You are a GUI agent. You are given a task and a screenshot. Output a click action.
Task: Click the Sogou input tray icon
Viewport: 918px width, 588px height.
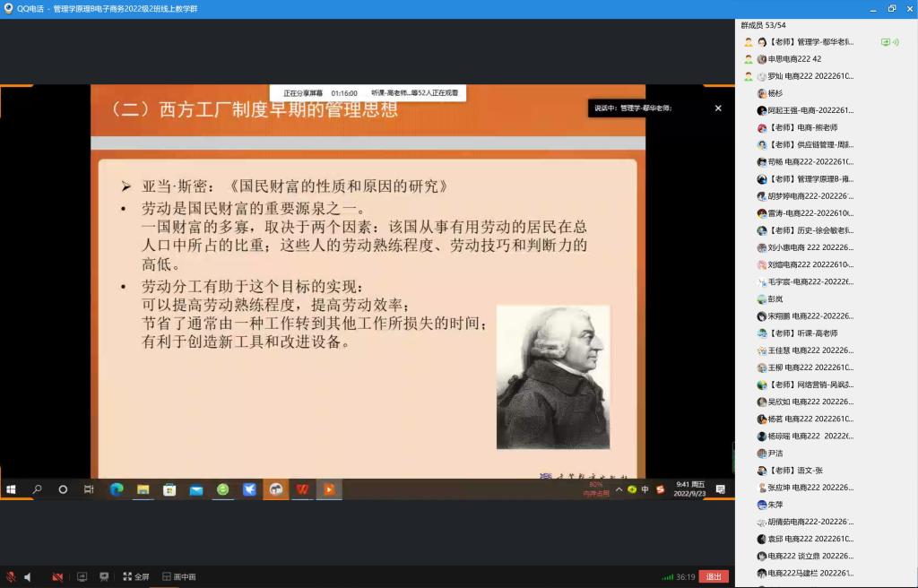click(661, 489)
